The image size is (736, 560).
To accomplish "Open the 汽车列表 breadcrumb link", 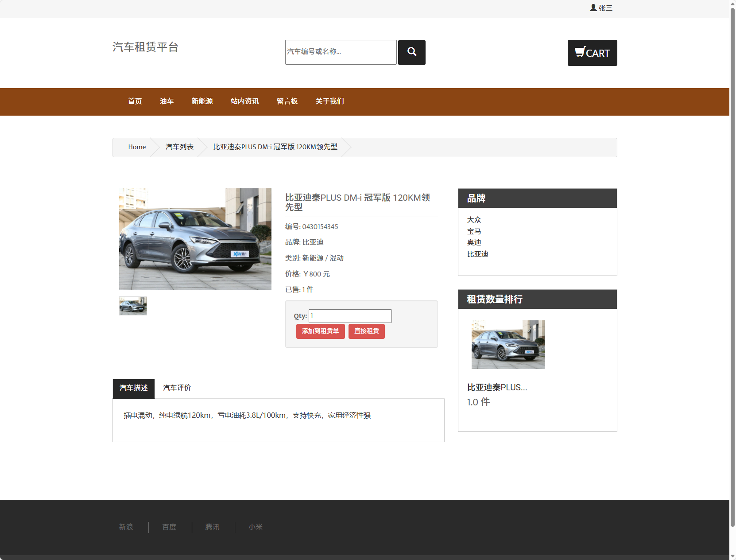I will pos(179,147).
